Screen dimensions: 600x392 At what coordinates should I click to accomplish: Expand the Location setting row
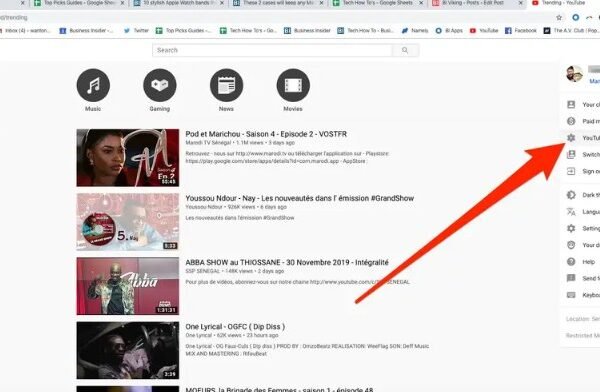pos(582,319)
